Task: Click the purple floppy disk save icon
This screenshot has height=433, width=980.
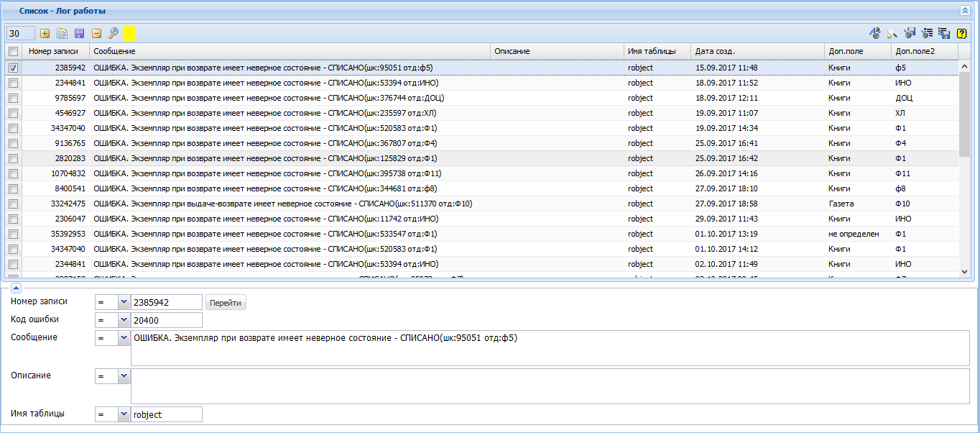Action: (79, 33)
